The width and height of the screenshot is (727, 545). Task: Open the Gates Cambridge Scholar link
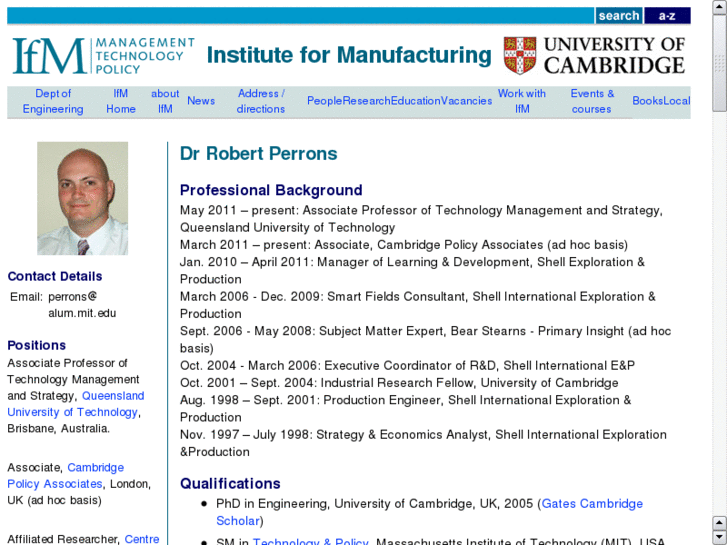[429, 512]
